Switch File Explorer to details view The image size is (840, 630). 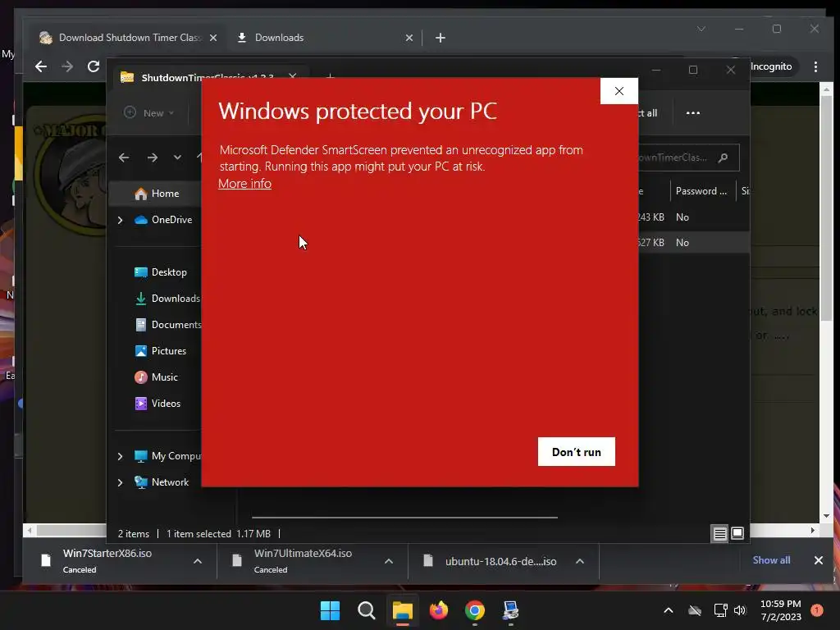[720, 533]
